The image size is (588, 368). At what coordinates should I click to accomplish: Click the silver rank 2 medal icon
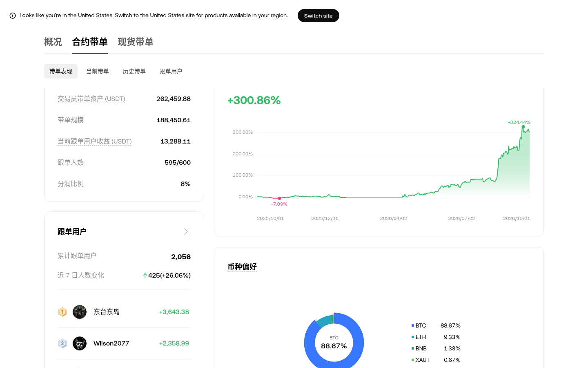[x=62, y=343]
